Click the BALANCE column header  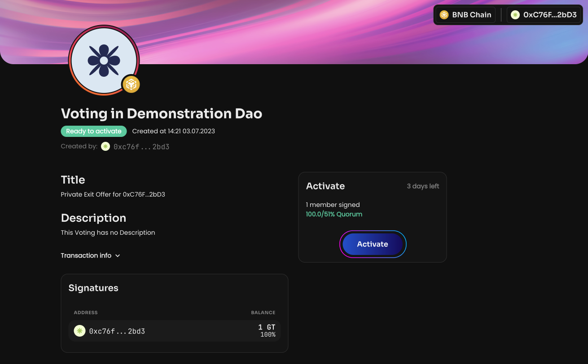pyautogui.click(x=263, y=312)
